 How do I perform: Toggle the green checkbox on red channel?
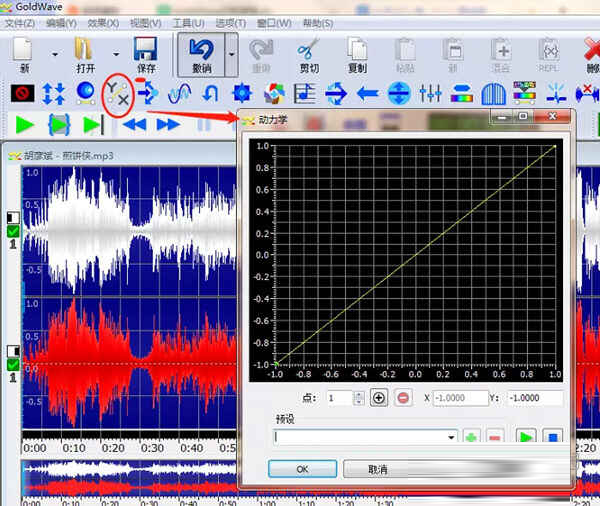[13, 364]
